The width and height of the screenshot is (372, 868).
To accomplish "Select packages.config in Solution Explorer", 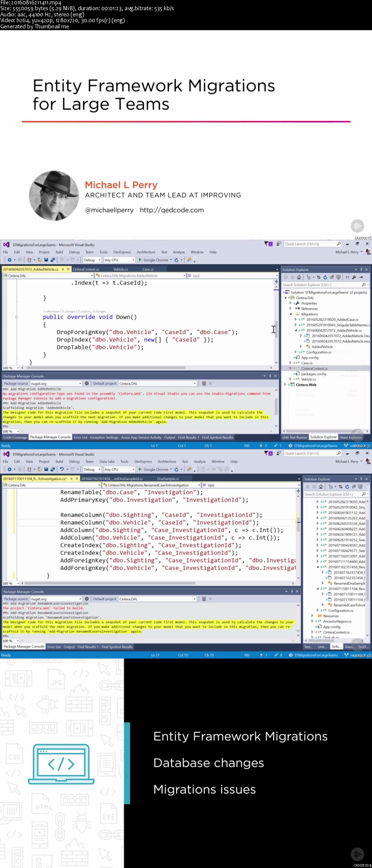I will pyautogui.click(x=314, y=374).
